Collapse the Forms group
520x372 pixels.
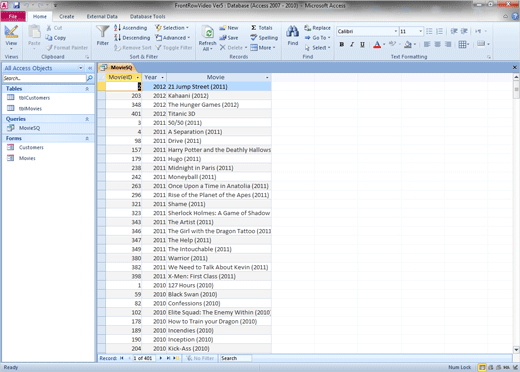coord(87,138)
